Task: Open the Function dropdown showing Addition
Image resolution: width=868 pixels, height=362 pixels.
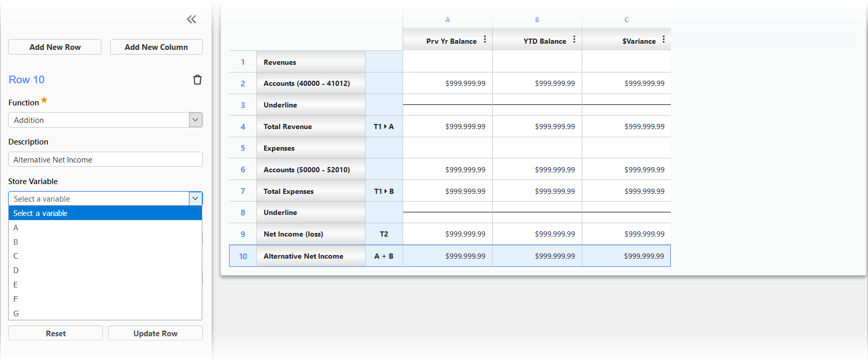Action: (x=106, y=120)
